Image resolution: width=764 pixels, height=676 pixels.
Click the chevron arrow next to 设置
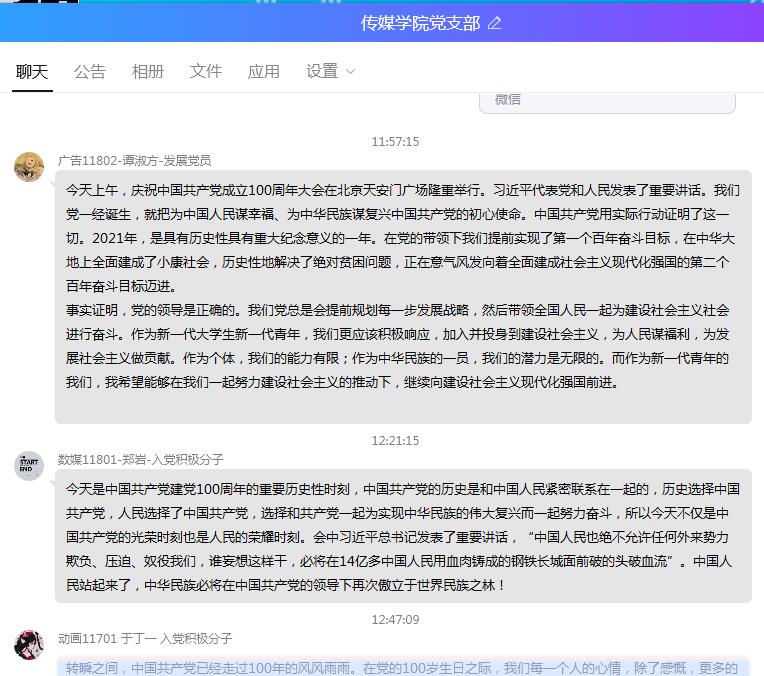(x=350, y=72)
